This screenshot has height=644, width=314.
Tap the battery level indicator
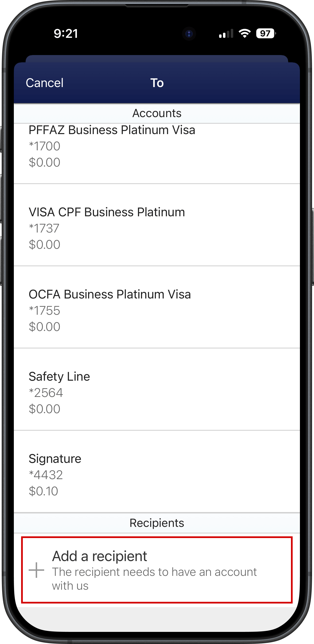[266, 33]
